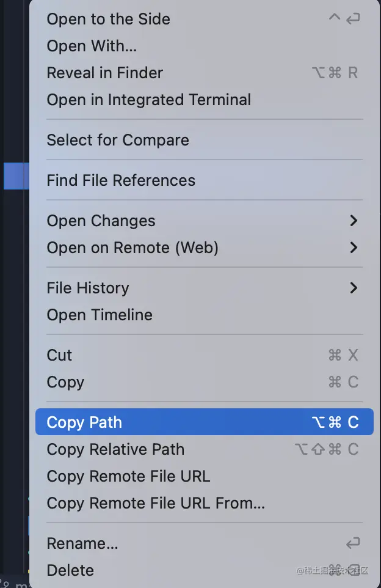
Task: Delete the selected file
Action: 70,570
